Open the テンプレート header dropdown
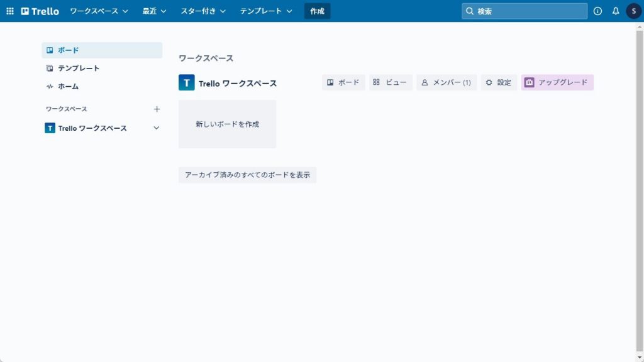This screenshot has height=362, width=644. [x=266, y=11]
